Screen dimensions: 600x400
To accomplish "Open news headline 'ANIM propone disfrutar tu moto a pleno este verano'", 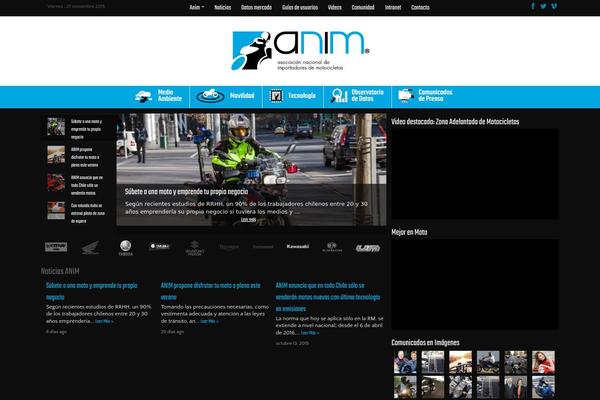I will [x=211, y=291].
